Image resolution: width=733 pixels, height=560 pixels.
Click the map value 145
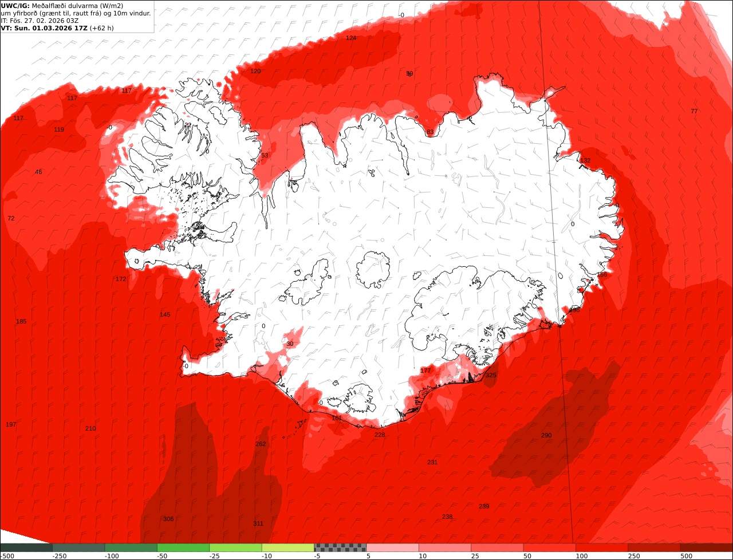(x=165, y=314)
